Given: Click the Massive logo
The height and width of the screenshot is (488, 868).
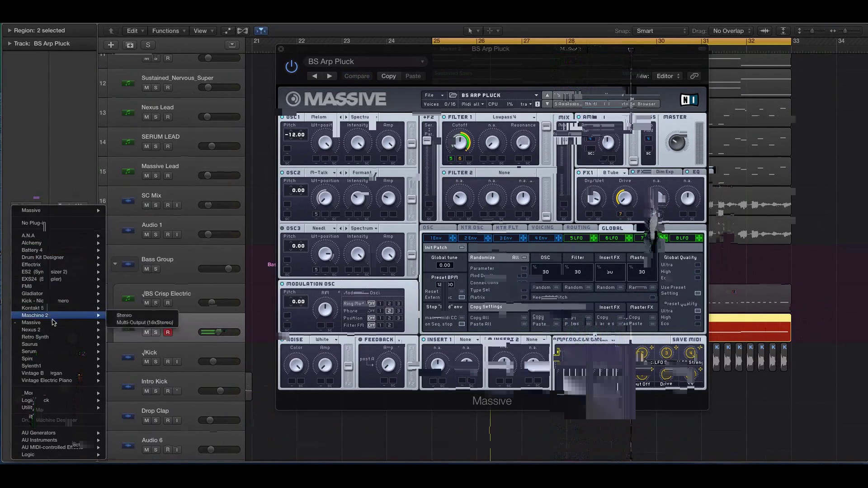Looking at the screenshot, I should pos(336,99).
